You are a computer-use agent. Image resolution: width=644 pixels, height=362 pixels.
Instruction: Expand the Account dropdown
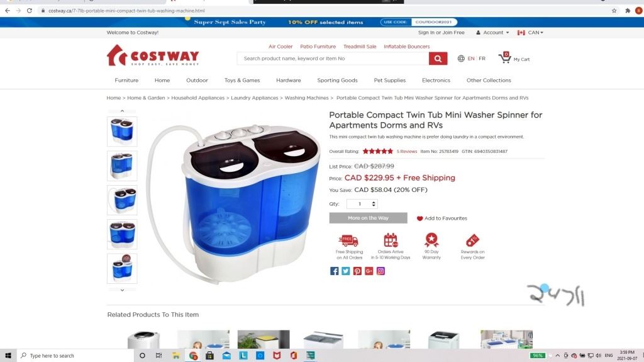[492, 33]
